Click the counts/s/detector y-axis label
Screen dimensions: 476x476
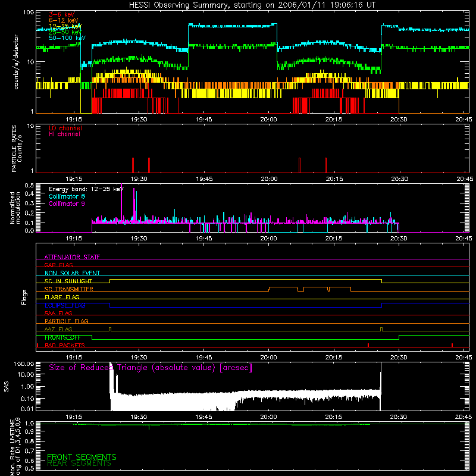(16, 62)
